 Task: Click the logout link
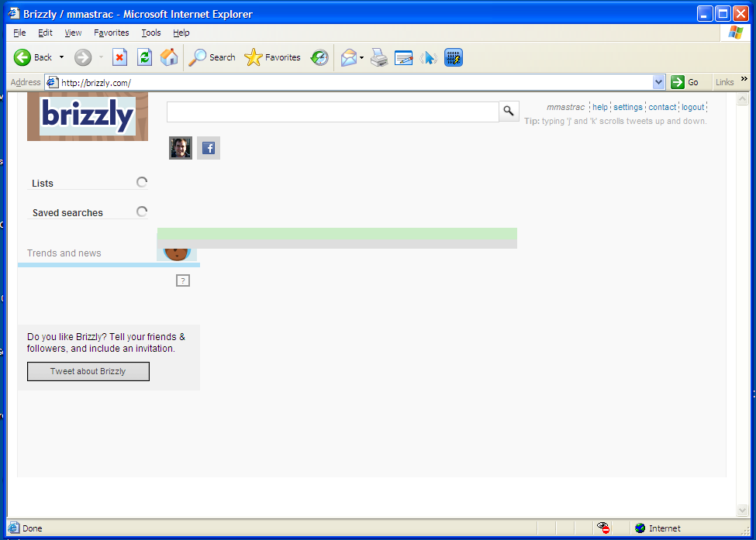coord(693,107)
